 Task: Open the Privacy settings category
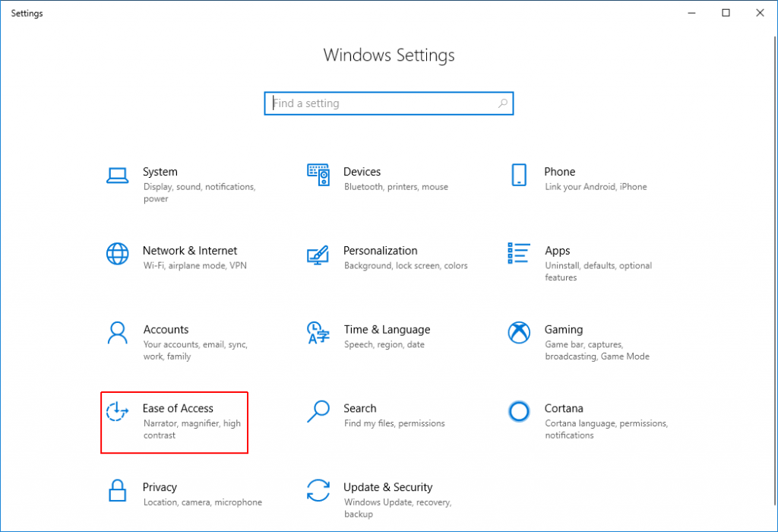pyautogui.click(x=160, y=487)
